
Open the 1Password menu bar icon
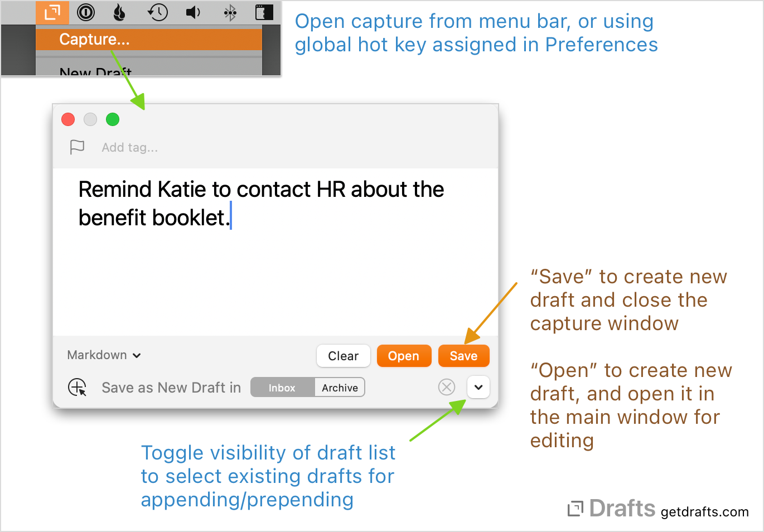point(86,12)
